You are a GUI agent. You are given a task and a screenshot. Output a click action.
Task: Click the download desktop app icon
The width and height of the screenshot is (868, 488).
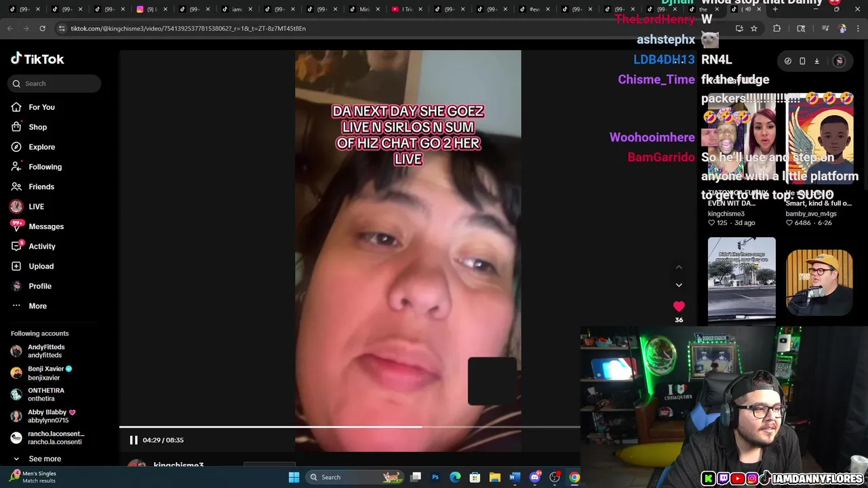click(x=816, y=61)
